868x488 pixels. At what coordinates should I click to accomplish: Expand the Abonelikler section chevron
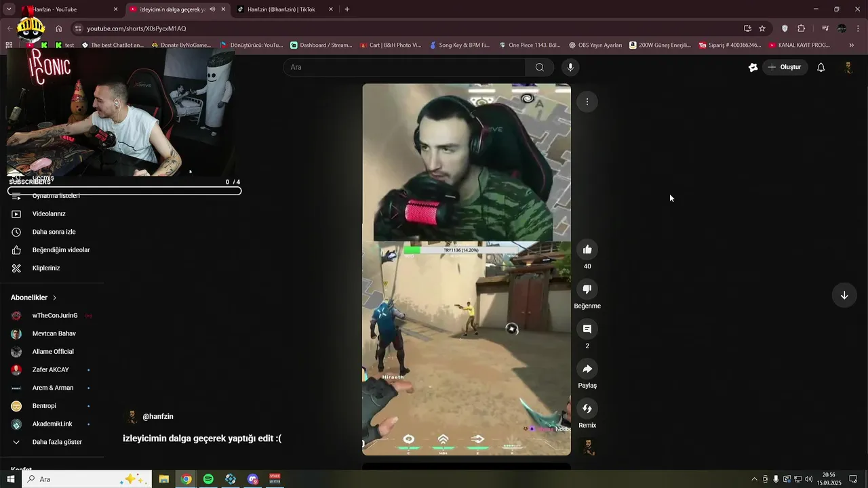pyautogui.click(x=55, y=298)
